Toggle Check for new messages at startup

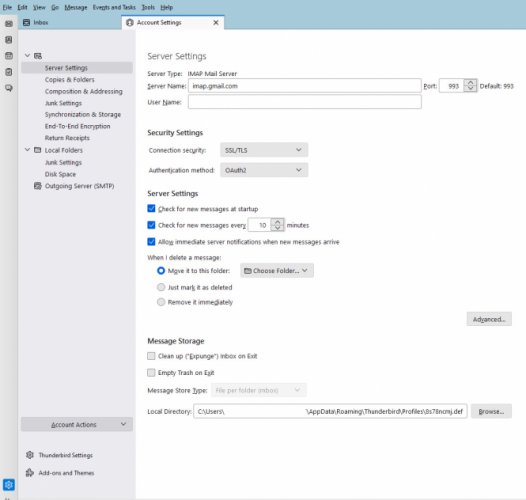click(x=151, y=209)
